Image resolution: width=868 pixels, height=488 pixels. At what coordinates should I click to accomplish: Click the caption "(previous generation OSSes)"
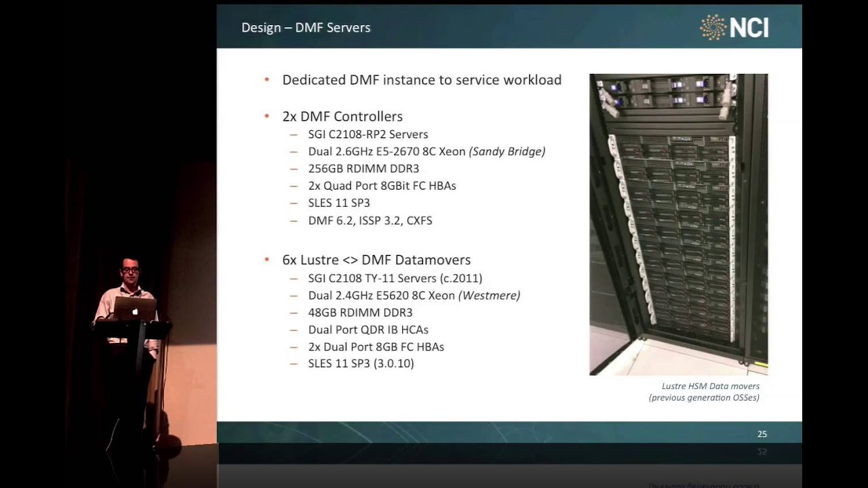click(x=704, y=398)
